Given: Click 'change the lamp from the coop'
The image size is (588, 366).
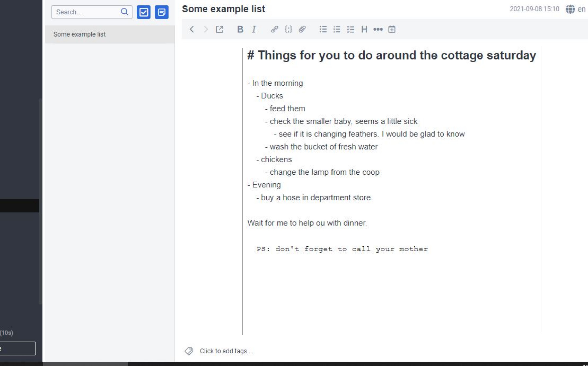Looking at the screenshot, I should pos(325,172).
